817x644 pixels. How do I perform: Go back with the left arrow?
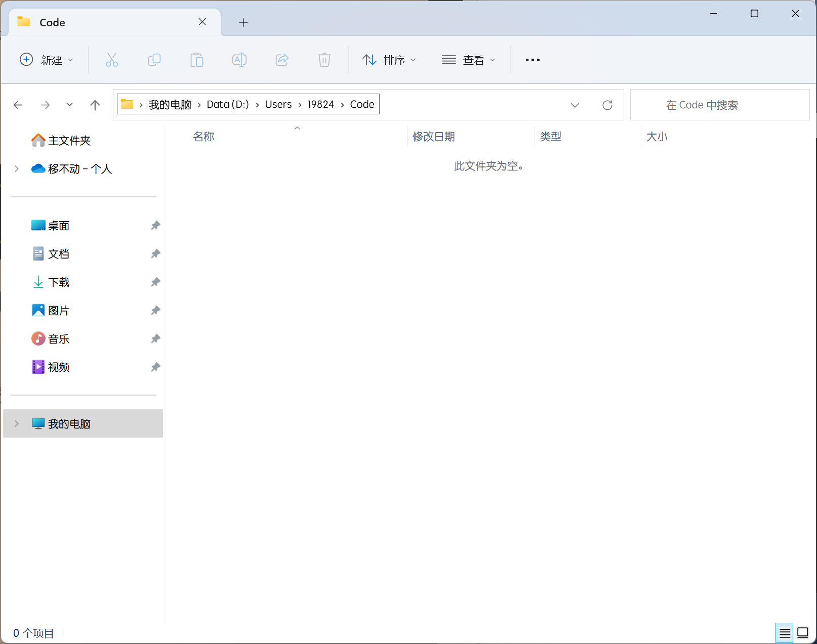[18, 105]
